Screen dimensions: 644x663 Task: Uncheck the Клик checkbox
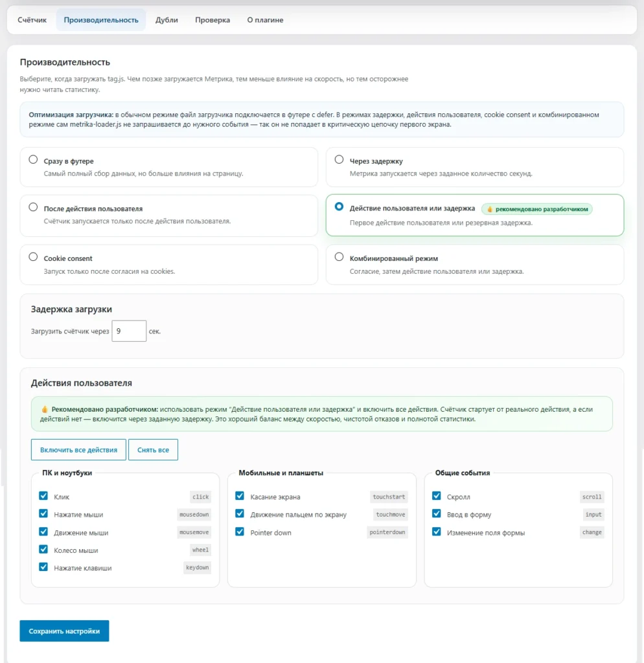[x=43, y=495]
